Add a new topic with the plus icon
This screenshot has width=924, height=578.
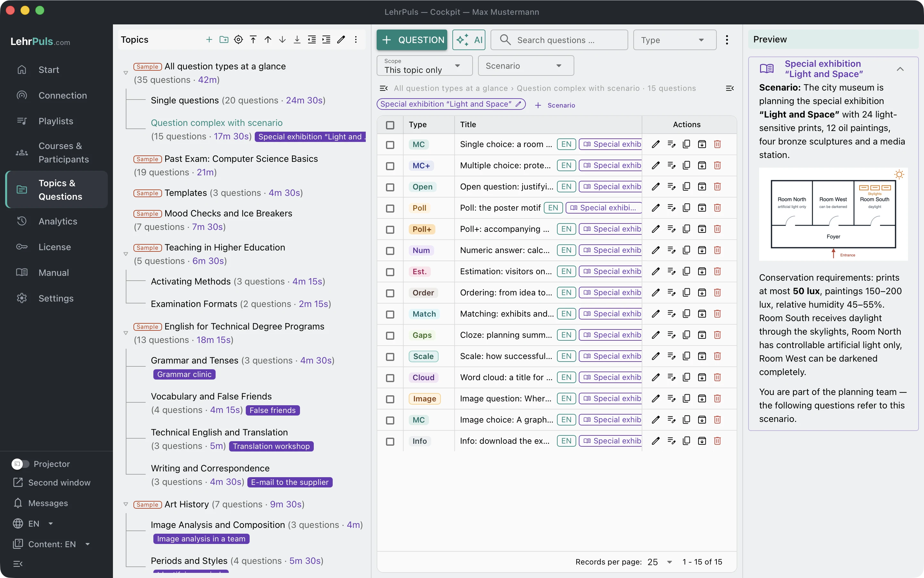point(209,39)
